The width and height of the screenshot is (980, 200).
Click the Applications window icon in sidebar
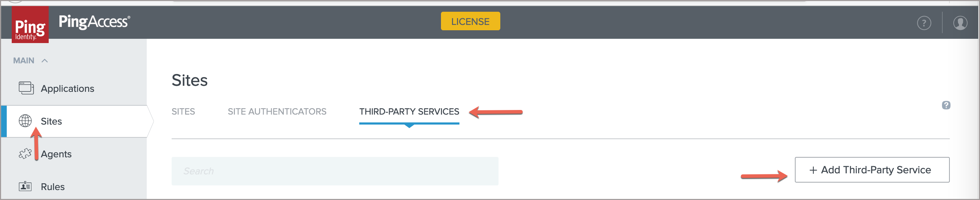coord(26,88)
